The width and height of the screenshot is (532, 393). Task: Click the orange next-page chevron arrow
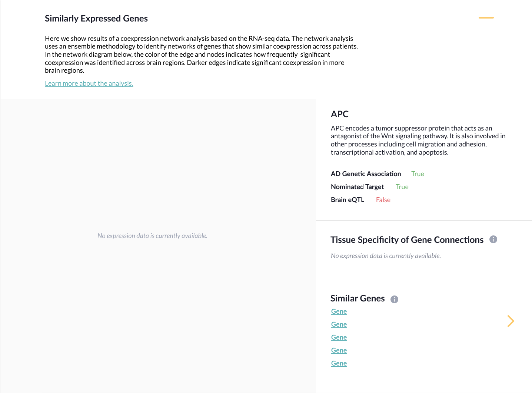click(x=511, y=321)
